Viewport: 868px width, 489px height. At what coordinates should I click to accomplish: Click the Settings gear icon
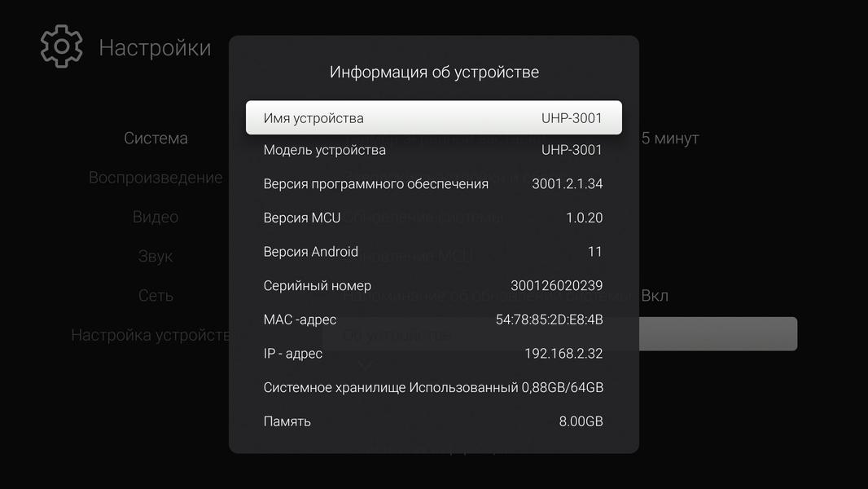(61, 46)
